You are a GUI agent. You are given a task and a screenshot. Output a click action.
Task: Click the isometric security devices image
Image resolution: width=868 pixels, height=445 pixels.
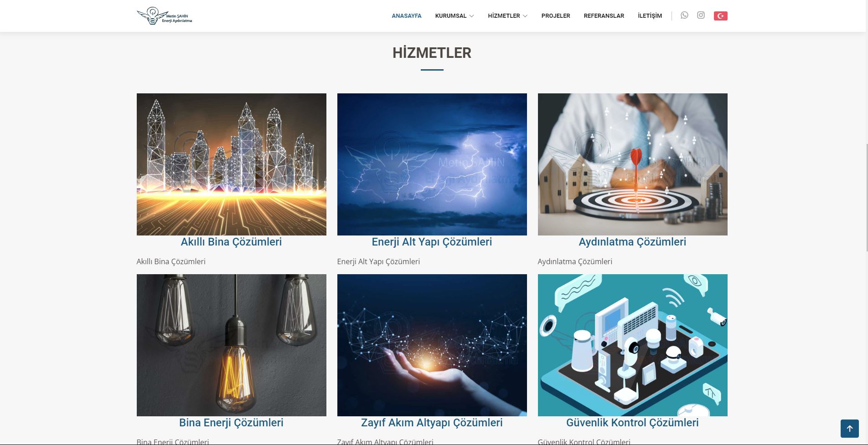tap(632, 345)
